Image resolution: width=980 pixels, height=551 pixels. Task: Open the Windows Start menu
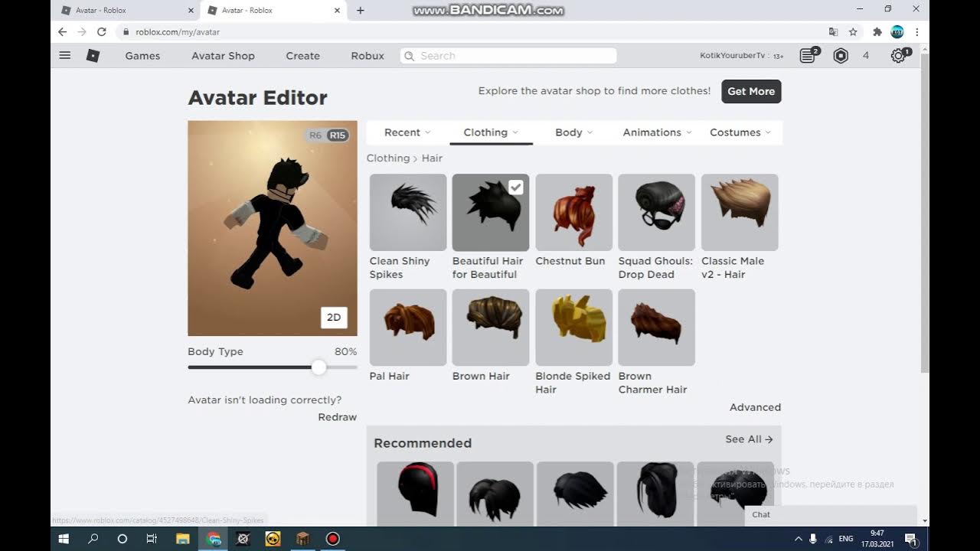coord(64,539)
